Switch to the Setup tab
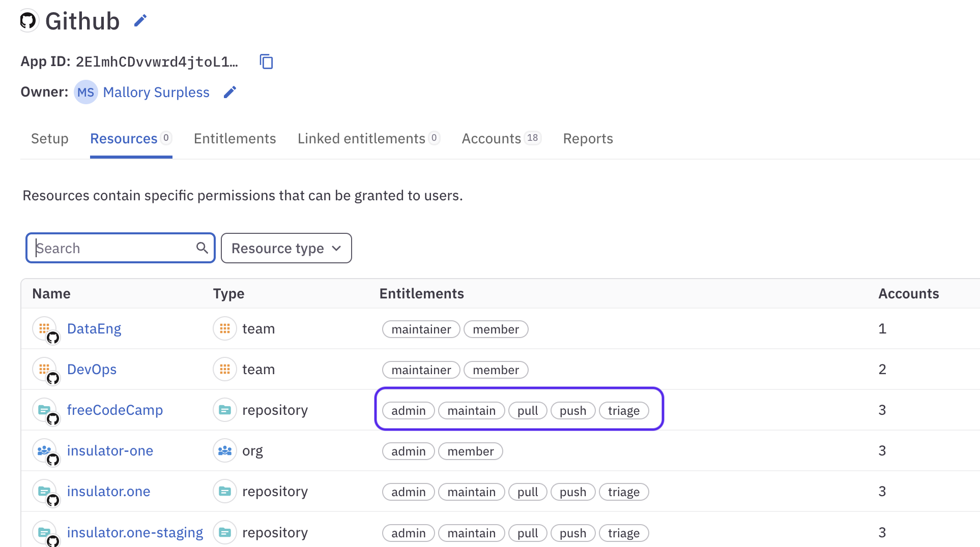 49,138
